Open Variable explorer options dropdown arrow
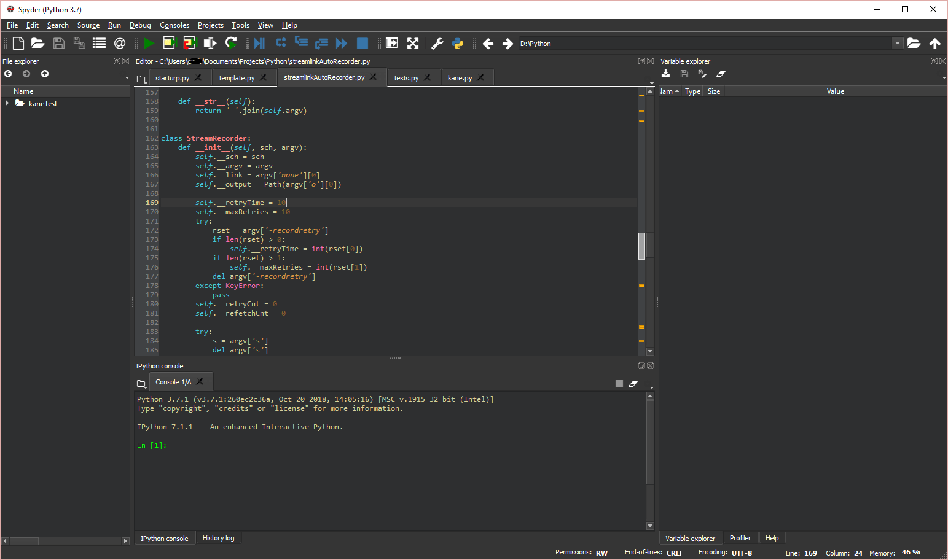The height and width of the screenshot is (560, 948). 944,78
